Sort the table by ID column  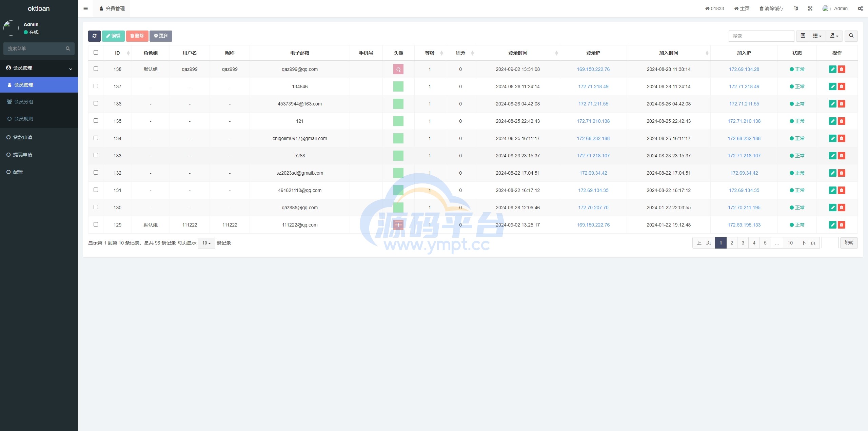[117, 53]
